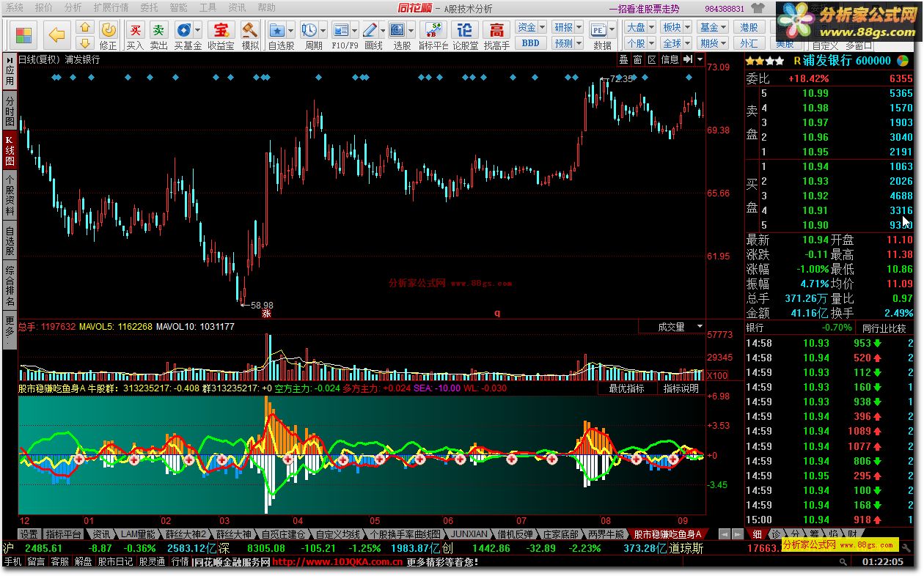Switch to 综合排名 side view
The image size is (924, 576).
click(x=10, y=286)
